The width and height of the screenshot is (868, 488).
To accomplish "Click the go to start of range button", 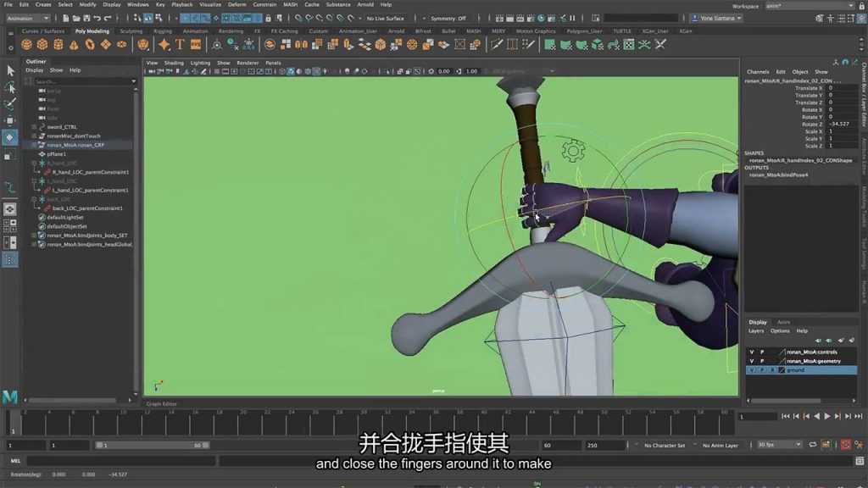I will 786,416.
